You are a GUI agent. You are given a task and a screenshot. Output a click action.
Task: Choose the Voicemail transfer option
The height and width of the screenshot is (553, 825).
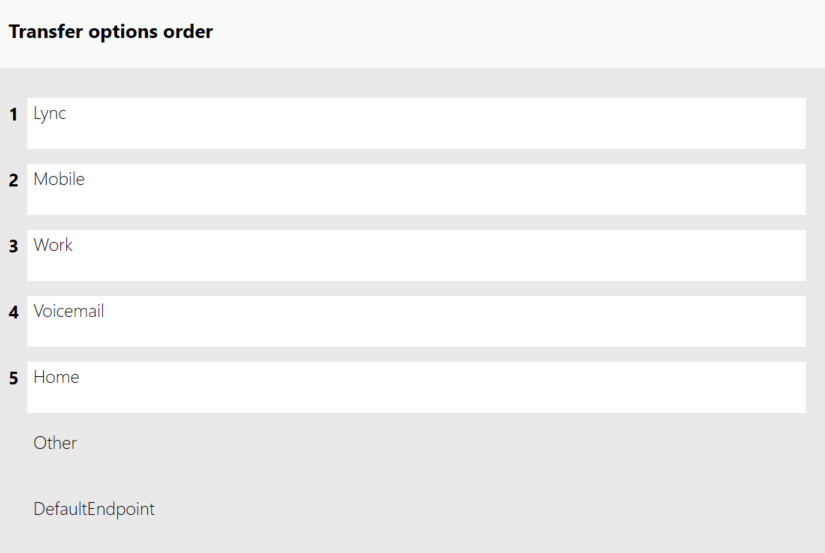pos(416,321)
